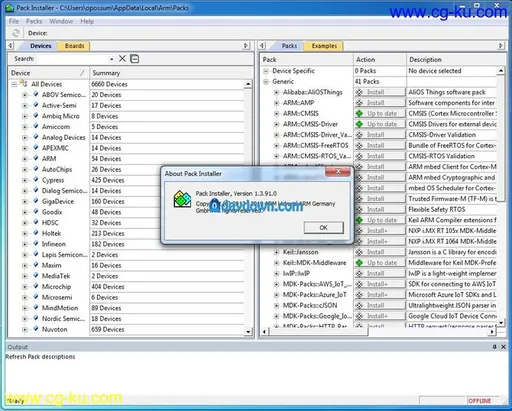The width and height of the screenshot is (512, 411).
Task: Click the ARM::CMSIS up-to-date green diamond icon
Action: (x=359, y=114)
